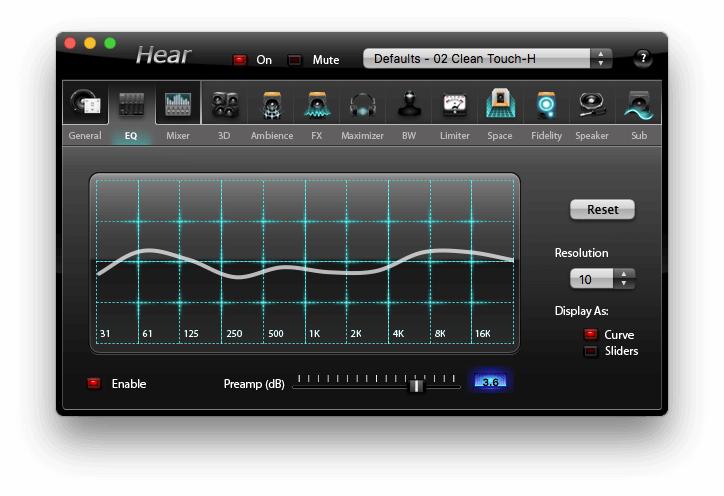Click the preset dropdown stepper arrows

pos(601,59)
